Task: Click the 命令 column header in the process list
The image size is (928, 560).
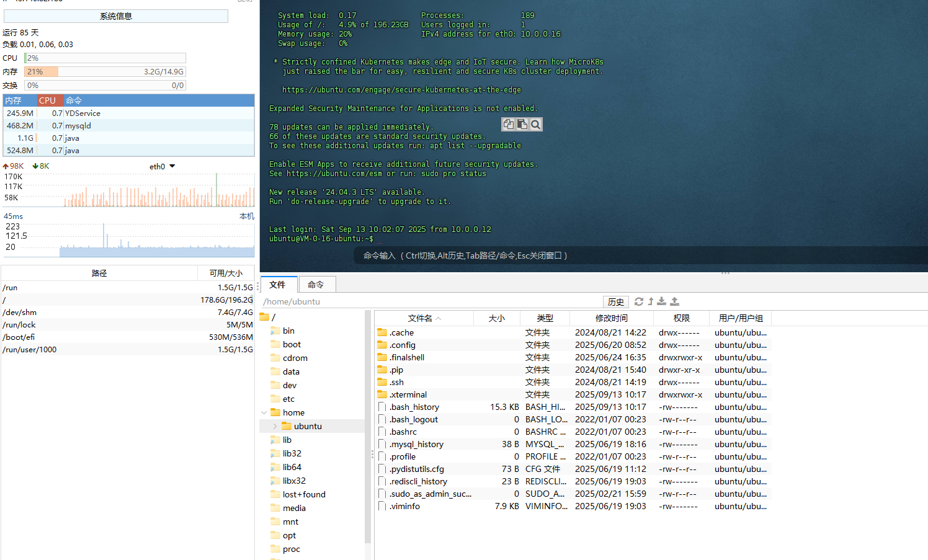Action: [x=159, y=100]
